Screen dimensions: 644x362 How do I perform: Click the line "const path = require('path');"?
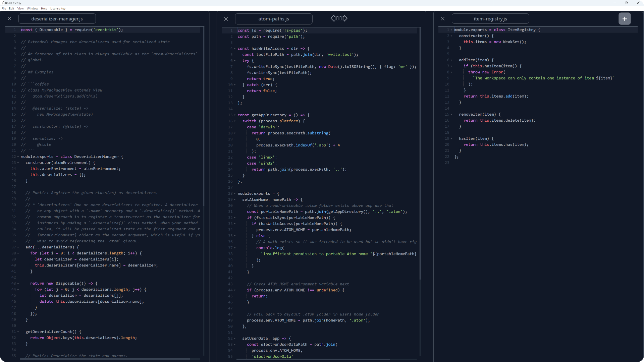(271, 37)
